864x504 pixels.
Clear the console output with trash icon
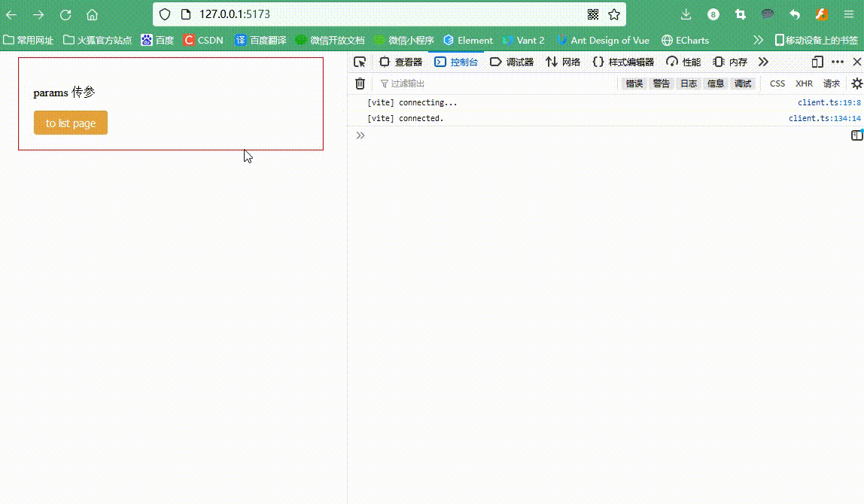[x=360, y=83]
